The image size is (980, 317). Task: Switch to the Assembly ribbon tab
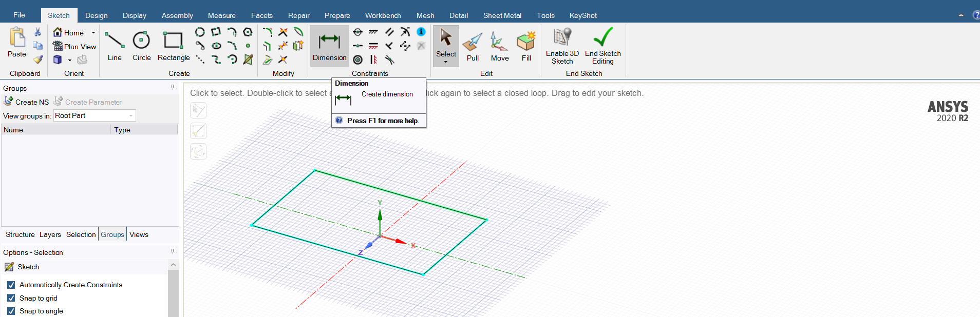[177, 15]
